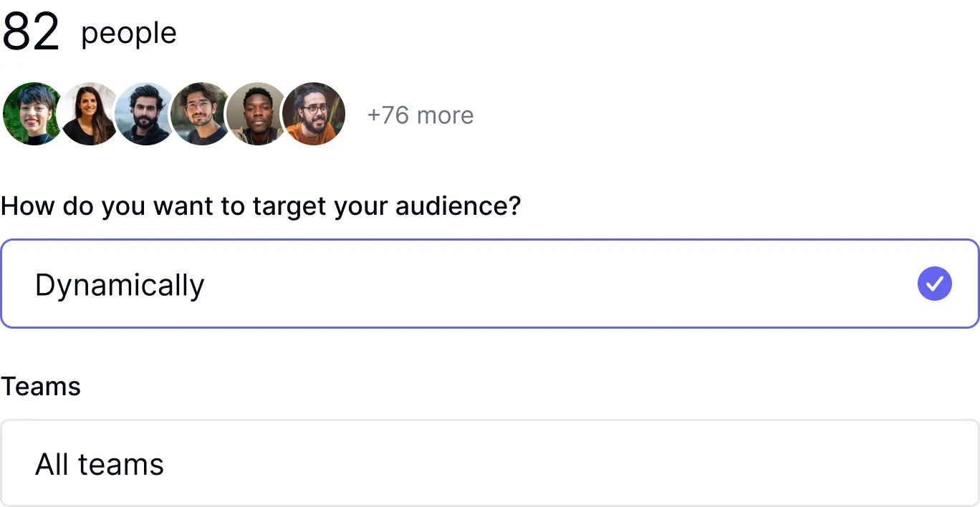Click the number 82 at the top
The image size is (980, 507).
(x=31, y=33)
